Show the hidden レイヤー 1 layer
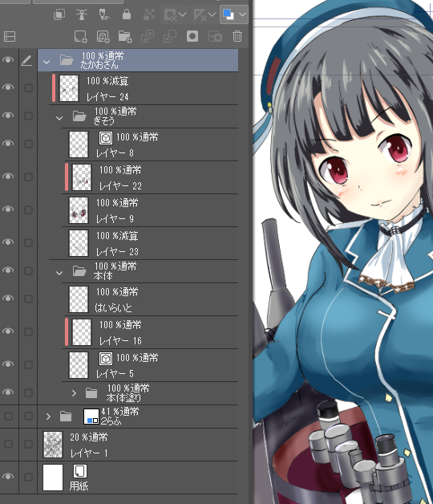The width and height of the screenshot is (433, 504). click(8, 445)
